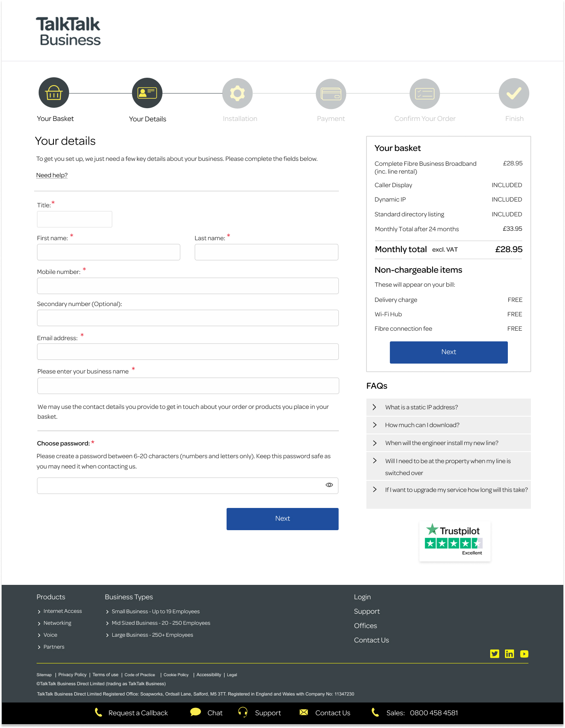Image resolution: width=565 pixels, height=728 pixels.
Task: Open Internet Access in Products menu
Action: tap(63, 611)
